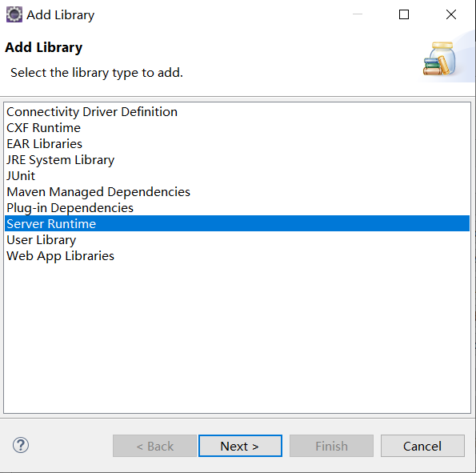The image size is (476, 473).
Task: Maximize the Add Library dialog window
Action: pos(404,14)
